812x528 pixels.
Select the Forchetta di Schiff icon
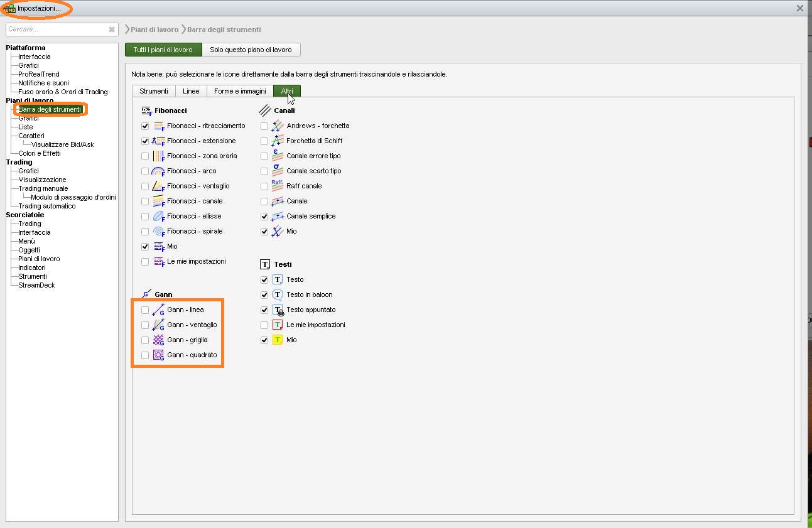(x=278, y=141)
